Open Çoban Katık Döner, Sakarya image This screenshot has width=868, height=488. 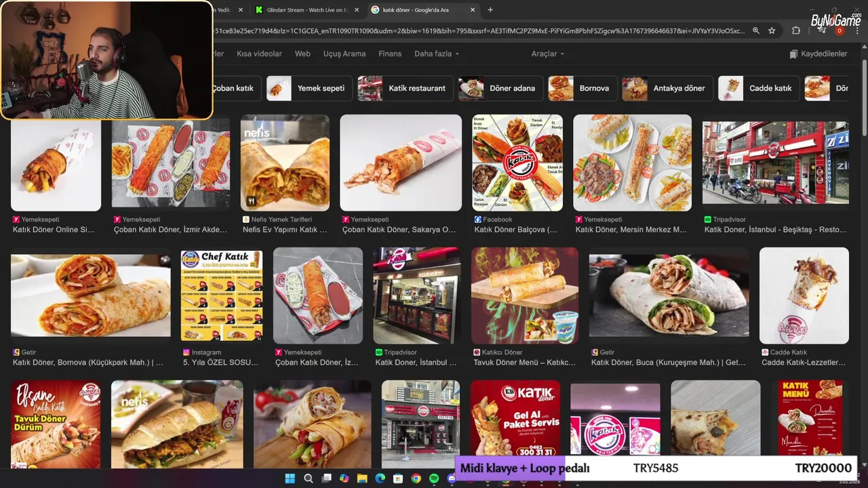click(401, 163)
